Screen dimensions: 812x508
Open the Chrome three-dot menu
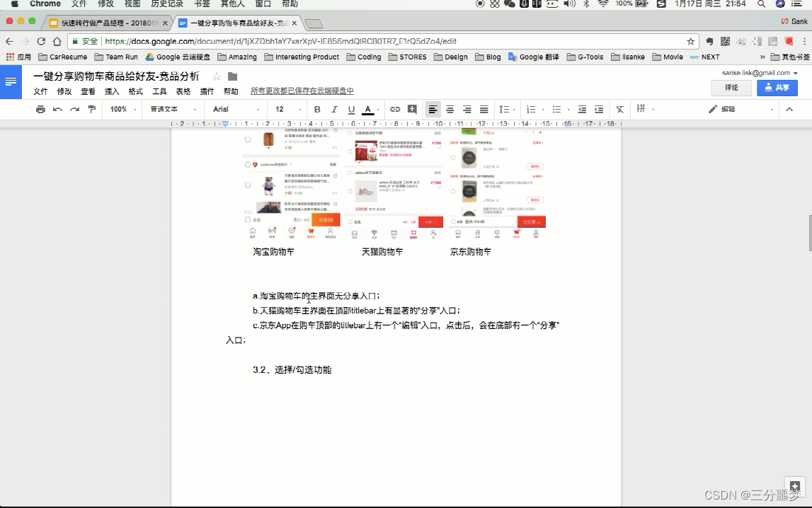click(804, 41)
